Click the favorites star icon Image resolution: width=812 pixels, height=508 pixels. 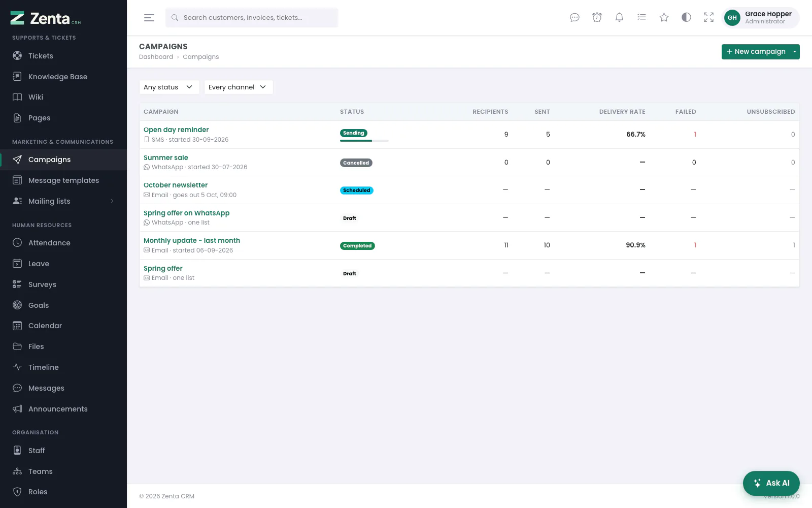[x=664, y=18]
